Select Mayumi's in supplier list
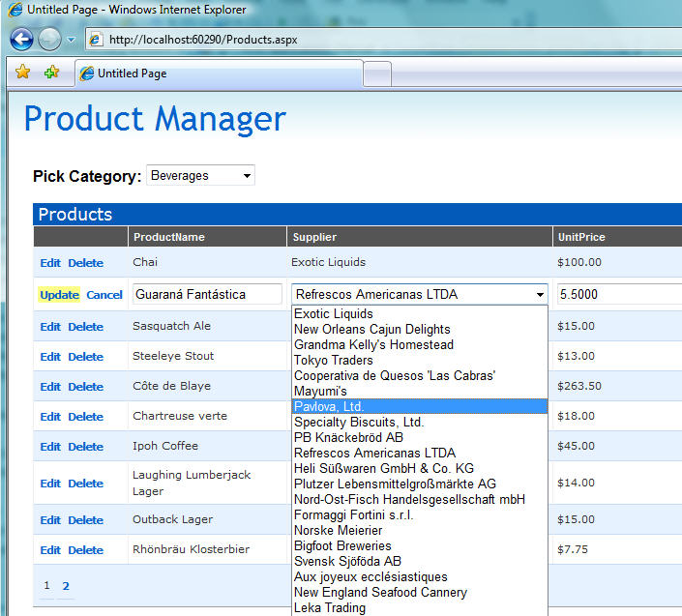 coord(420,392)
